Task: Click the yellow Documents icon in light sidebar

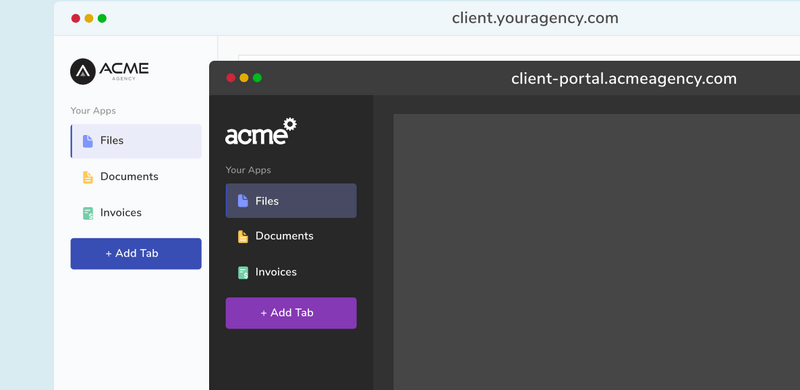Action: [x=88, y=177]
